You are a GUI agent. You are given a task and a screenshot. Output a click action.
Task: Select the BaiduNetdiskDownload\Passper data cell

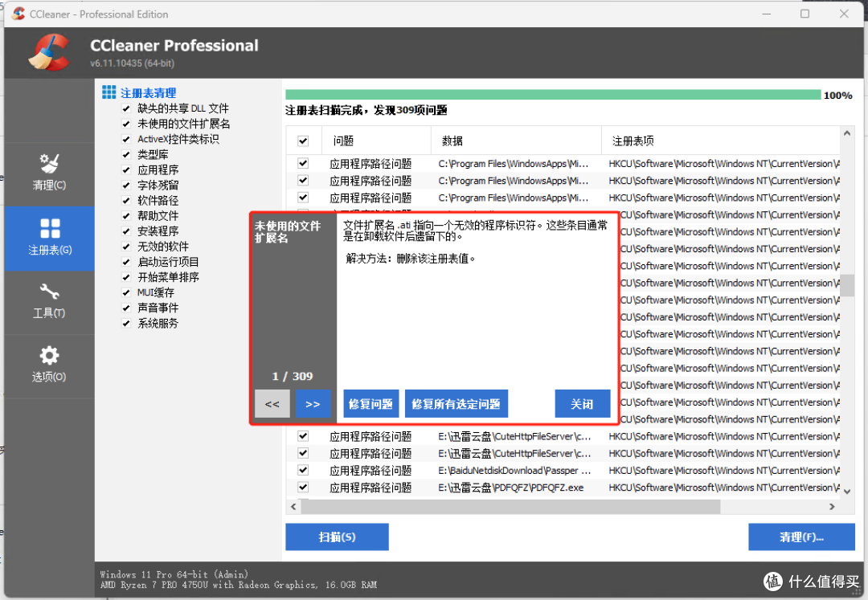[515, 471]
